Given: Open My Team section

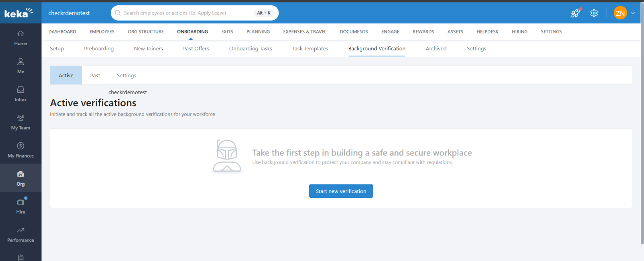Looking at the screenshot, I should coord(21,122).
